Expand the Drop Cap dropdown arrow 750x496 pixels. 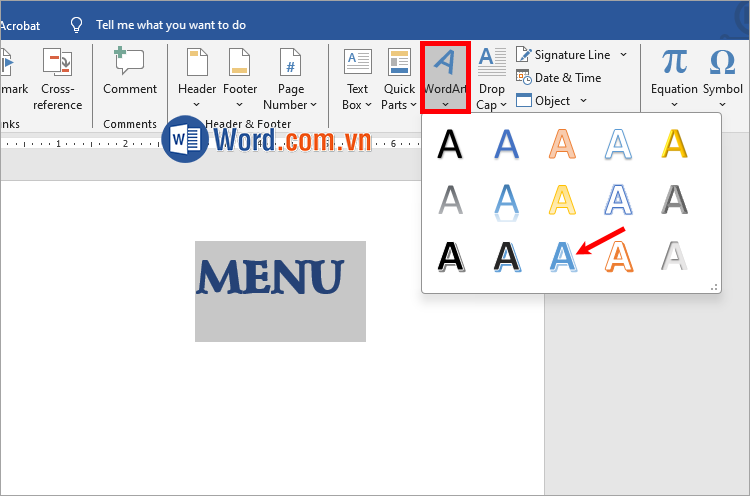pyautogui.click(x=503, y=104)
